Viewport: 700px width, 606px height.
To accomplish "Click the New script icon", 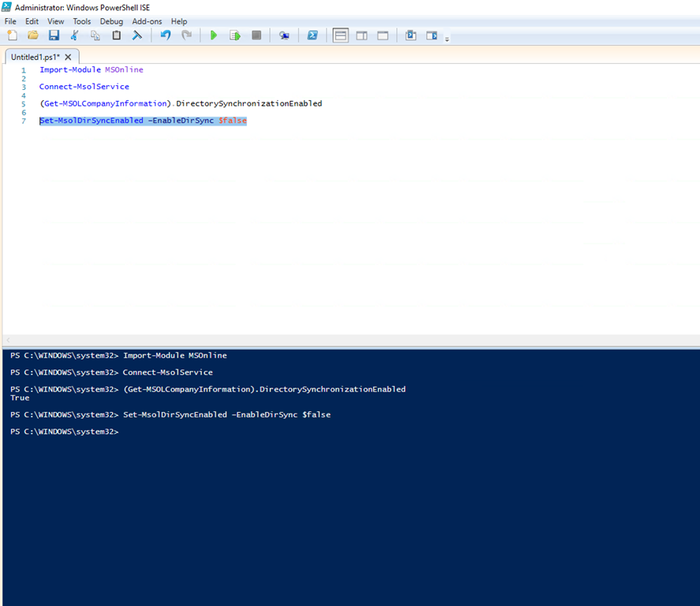I will click(x=12, y=36).
